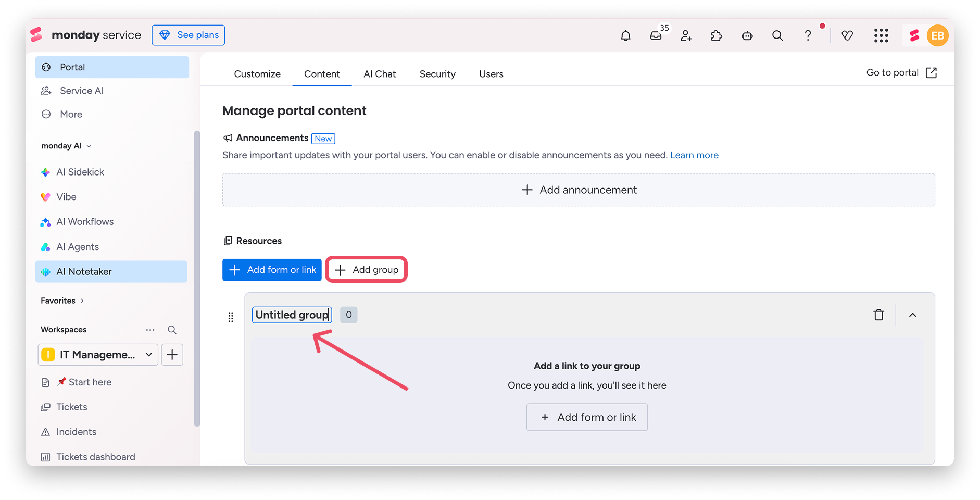Search workspaces with magnifier icon

pyautogui.click(x=172, y=330)
